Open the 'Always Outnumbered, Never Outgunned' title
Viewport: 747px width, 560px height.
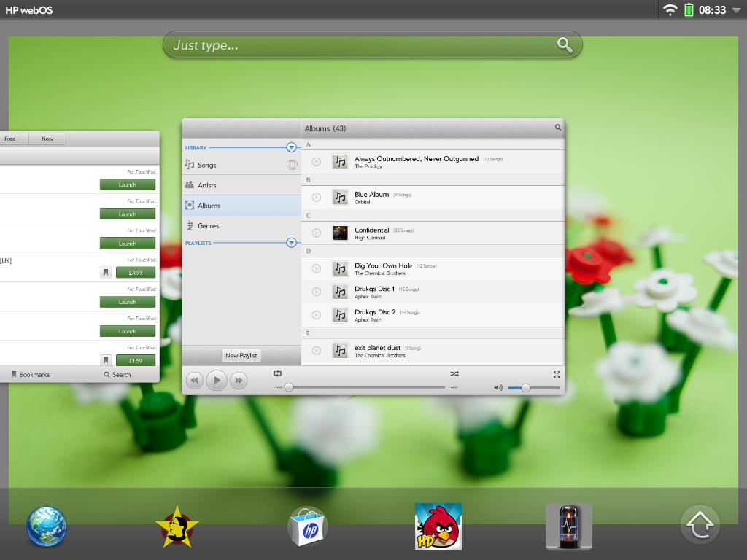click(x=417, y=158)
